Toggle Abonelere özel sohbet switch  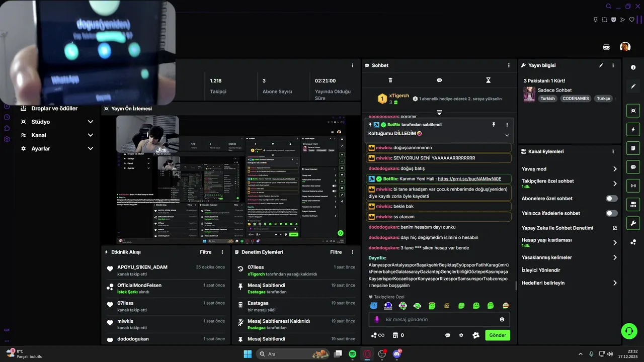(612, 199)
